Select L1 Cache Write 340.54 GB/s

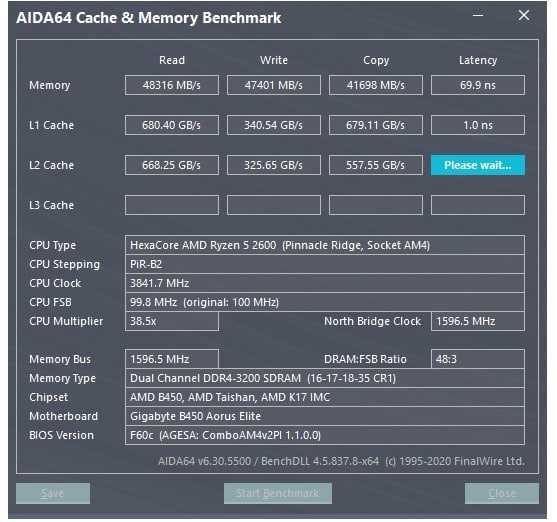274,125
